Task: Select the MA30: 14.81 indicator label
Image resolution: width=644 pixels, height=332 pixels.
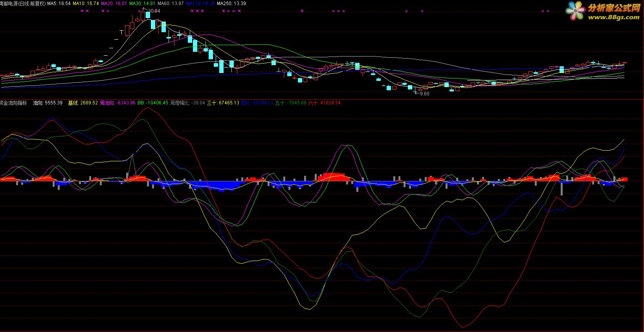Action: coord(142,3)
